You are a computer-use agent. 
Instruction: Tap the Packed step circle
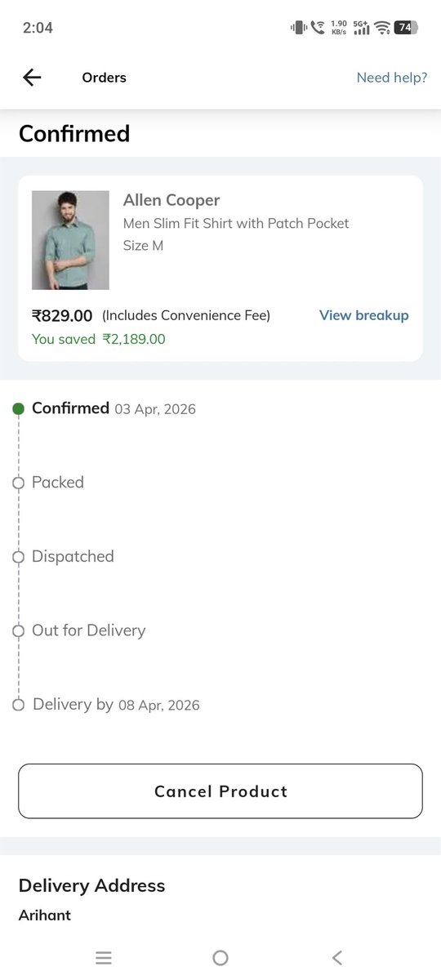point(19,483)
